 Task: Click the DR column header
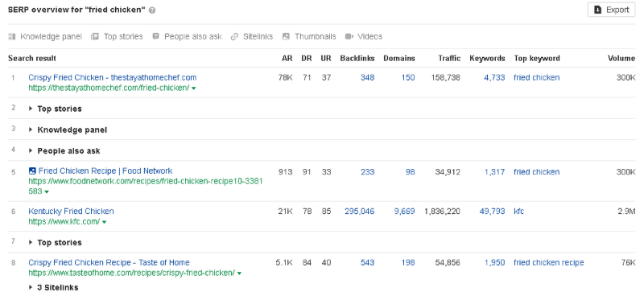pyautogui.click(x=307, y=58)
